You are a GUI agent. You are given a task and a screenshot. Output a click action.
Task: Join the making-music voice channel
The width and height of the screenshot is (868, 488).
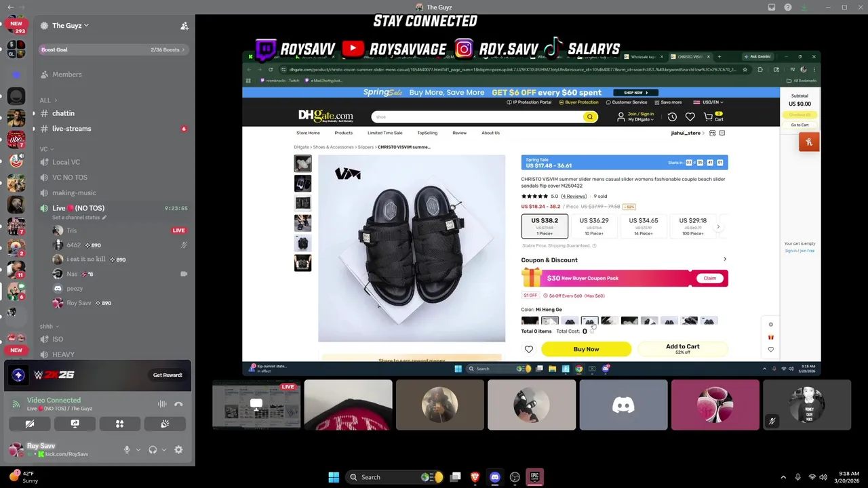click(x=74, y=193)
